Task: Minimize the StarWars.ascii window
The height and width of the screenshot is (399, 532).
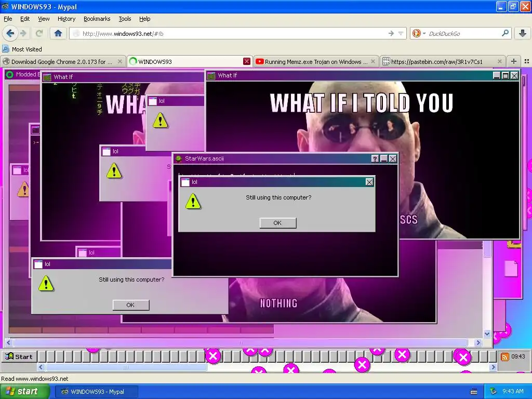Action: [384, 158]
